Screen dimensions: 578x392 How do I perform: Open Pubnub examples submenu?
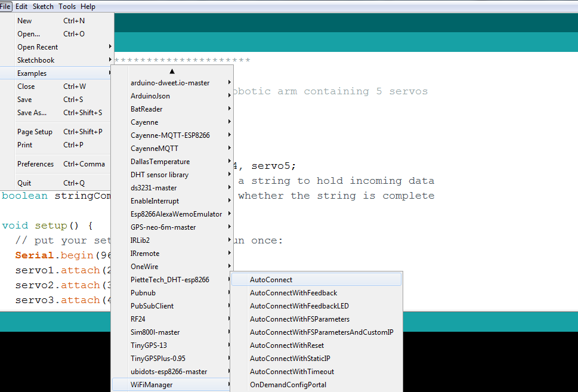(172, 293)
